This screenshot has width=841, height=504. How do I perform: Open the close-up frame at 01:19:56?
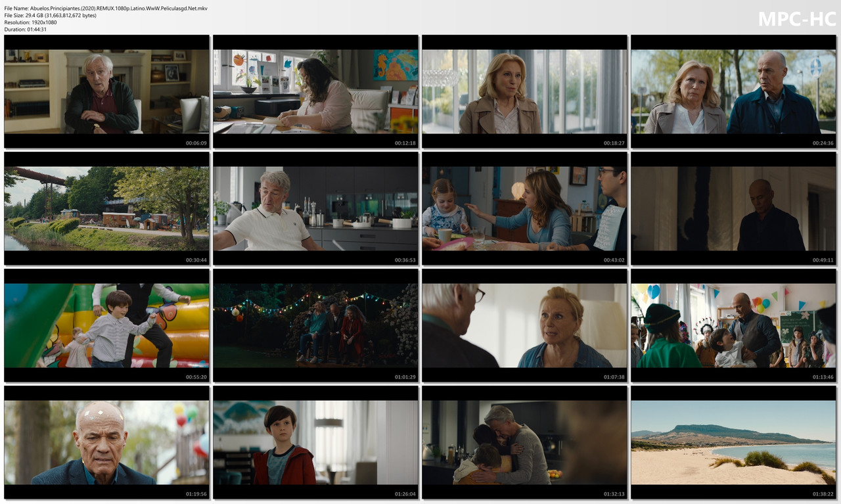(x=106, y=442)
